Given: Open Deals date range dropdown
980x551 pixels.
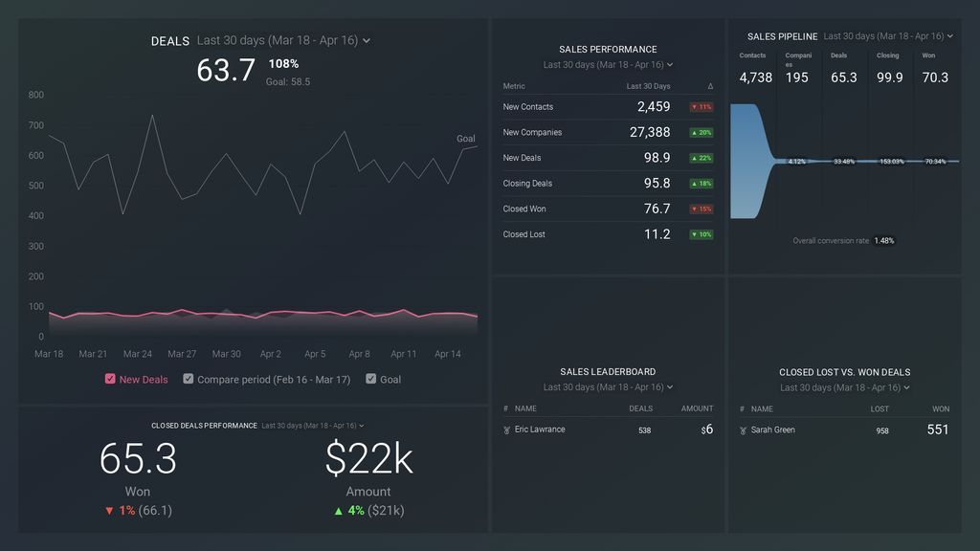Looking at the screenshot, I should [283, 40].
